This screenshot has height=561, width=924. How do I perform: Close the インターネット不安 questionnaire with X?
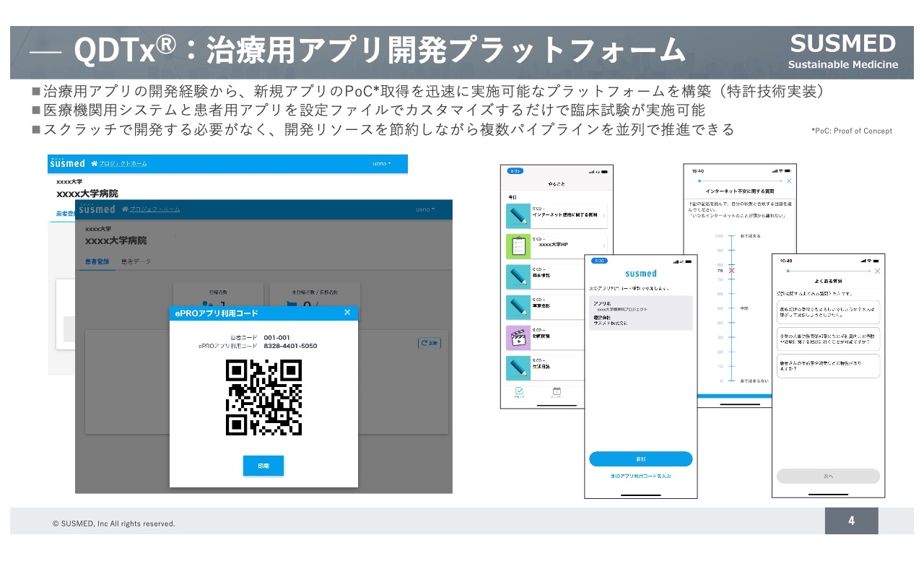pyautogui.click(x=789, y=181)
